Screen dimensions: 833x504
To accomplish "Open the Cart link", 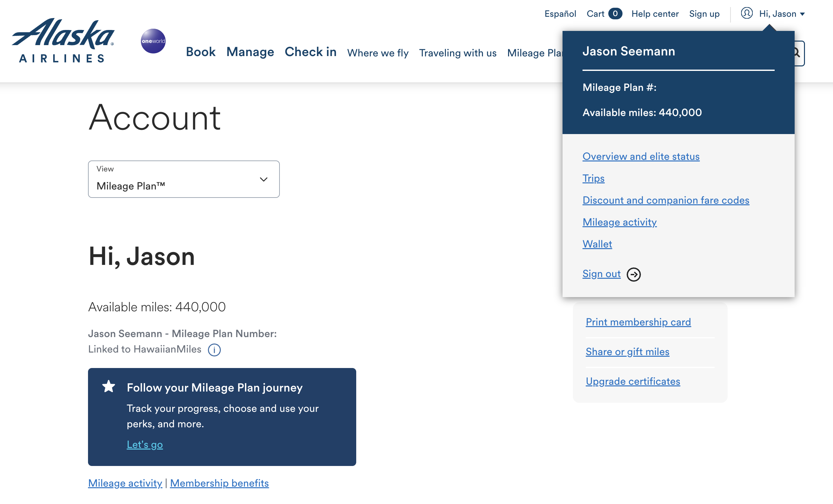I will point(595,14).
